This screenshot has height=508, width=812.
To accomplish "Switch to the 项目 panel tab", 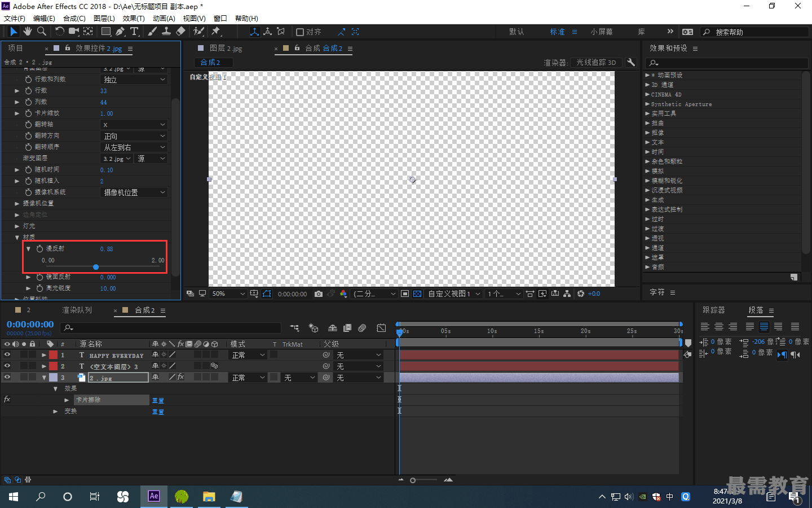I will 16,48.
